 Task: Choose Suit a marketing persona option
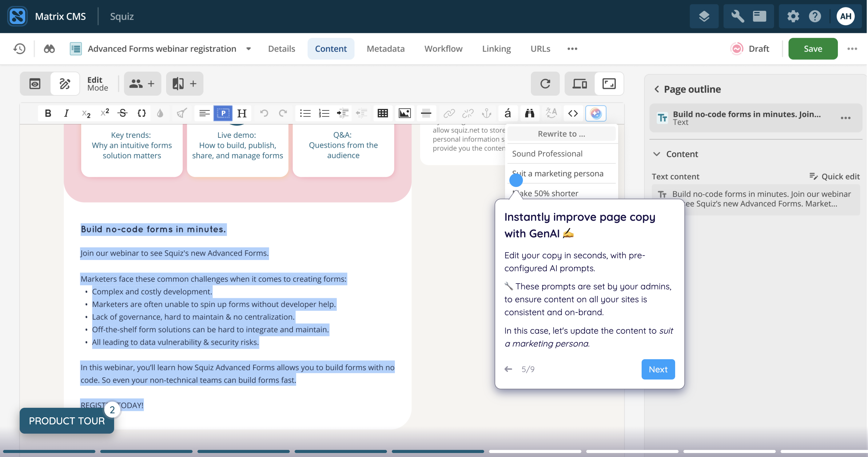[562, 173]
